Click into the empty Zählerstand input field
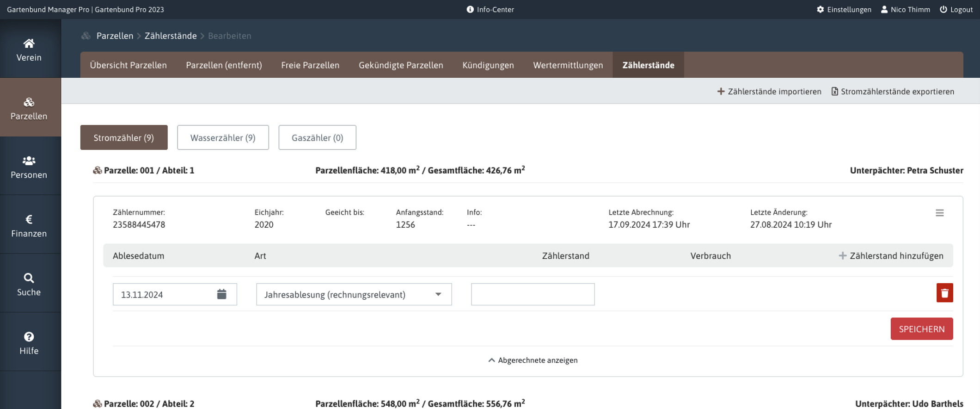Viewport: 980px width, 409px height. tap(533, 295)
